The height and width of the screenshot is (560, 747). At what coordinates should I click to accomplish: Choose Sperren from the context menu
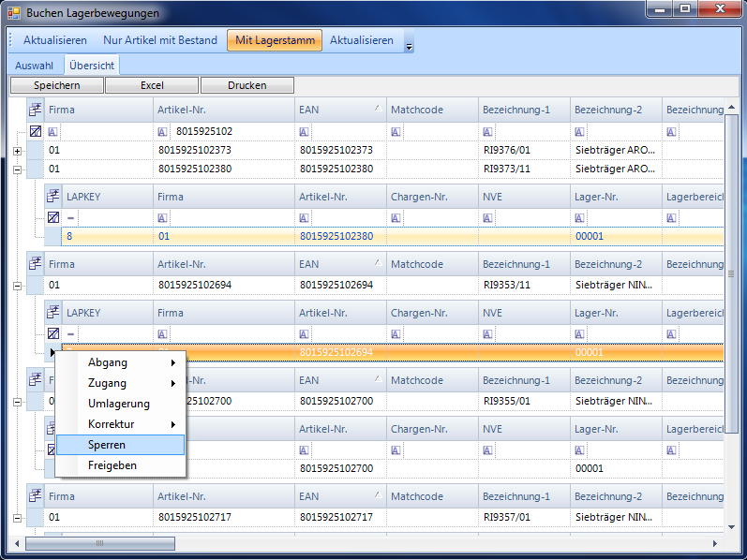point(107,445)
